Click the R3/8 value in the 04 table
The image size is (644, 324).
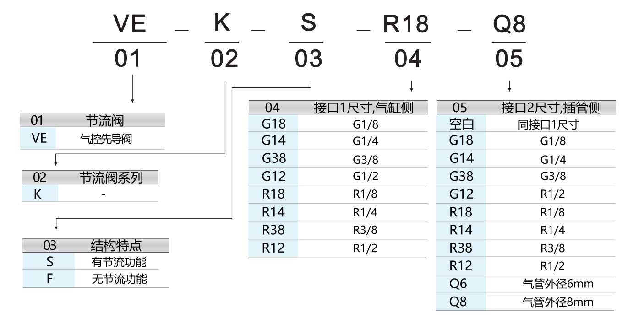pos(365,230)
